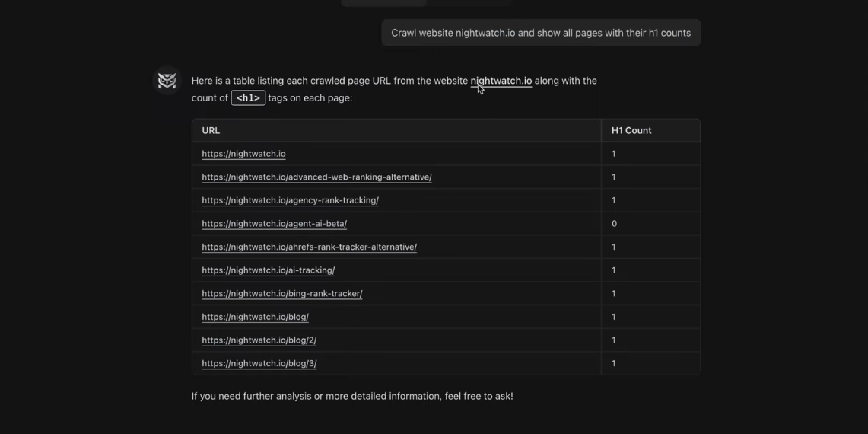Click the "If you need further analysis" closing text

(351, 396)
